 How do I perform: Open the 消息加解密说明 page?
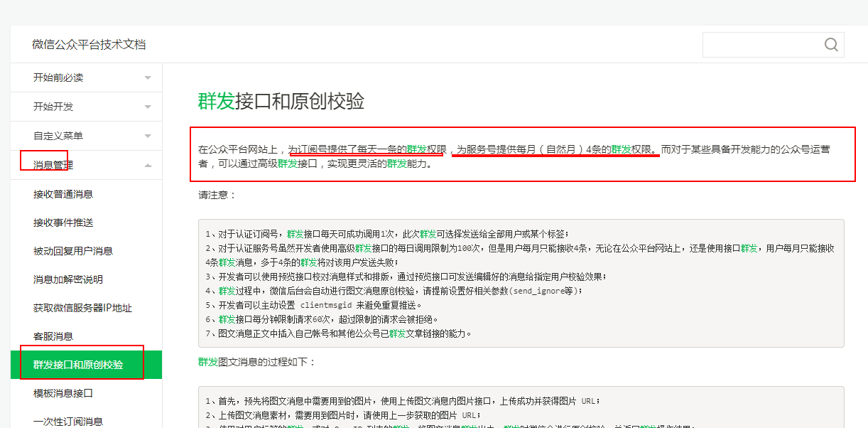pos(68,279)
